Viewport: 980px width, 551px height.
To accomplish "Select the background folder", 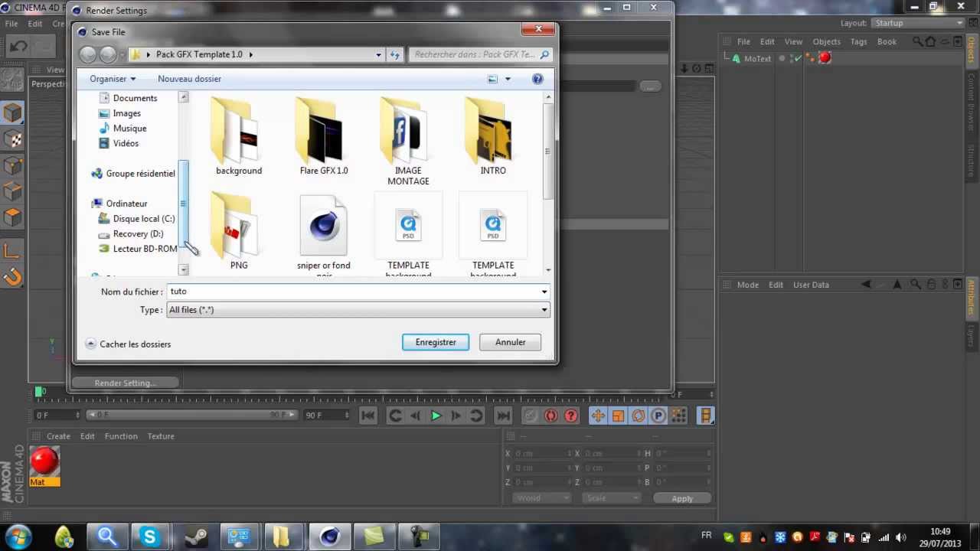I will pyautogui.click(x=238, y=137).
